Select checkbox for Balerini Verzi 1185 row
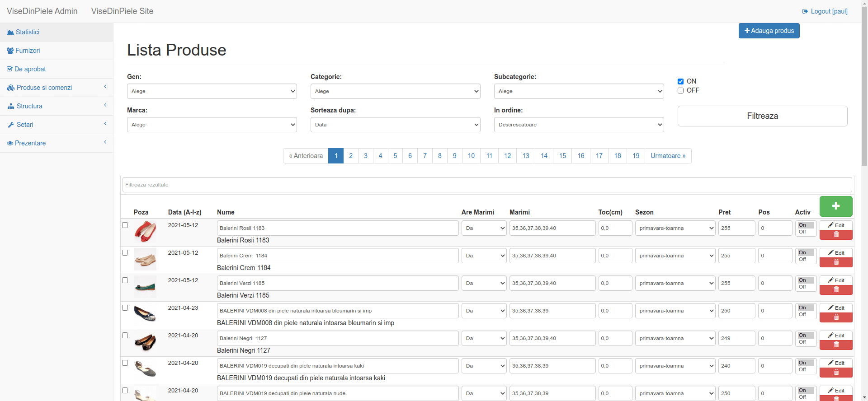Image resolution: width=868 pixels, height=401 pixels. (125, 280)
